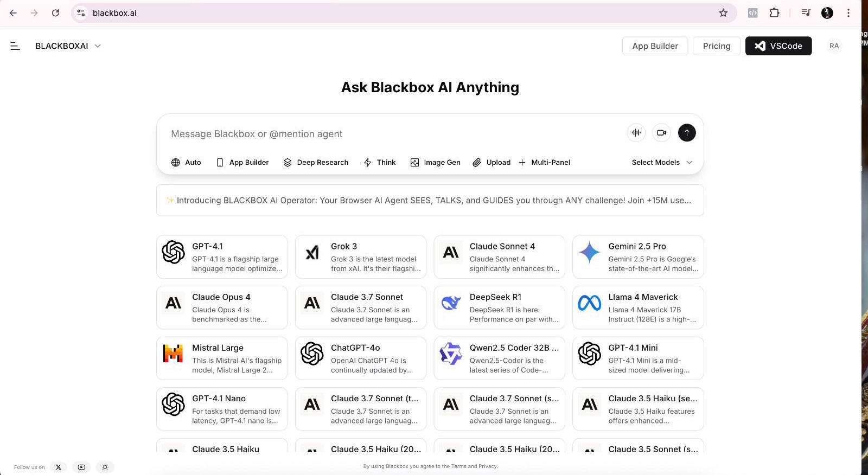The width and height of the screenshot is (868, 475).
Task: Open the X (Twitter) follow icon
Action: pyautogui.click(x=59, y=467)
